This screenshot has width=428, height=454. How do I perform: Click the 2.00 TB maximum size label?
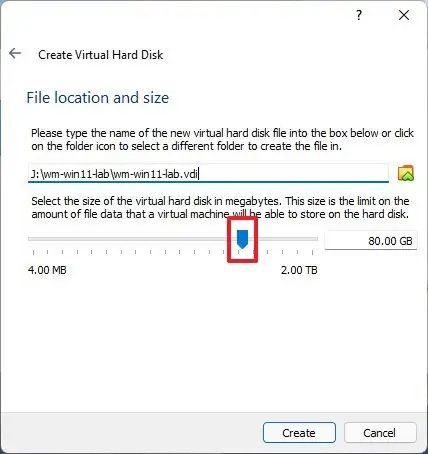299,270
